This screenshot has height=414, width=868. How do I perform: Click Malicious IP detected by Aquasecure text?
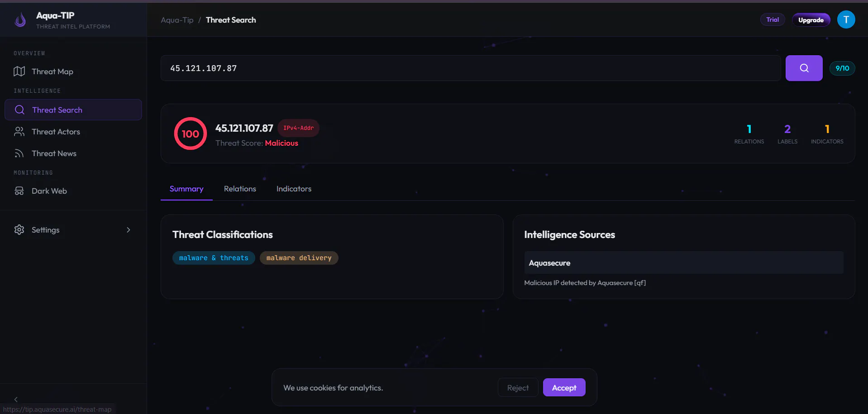(x=585, y=283)
